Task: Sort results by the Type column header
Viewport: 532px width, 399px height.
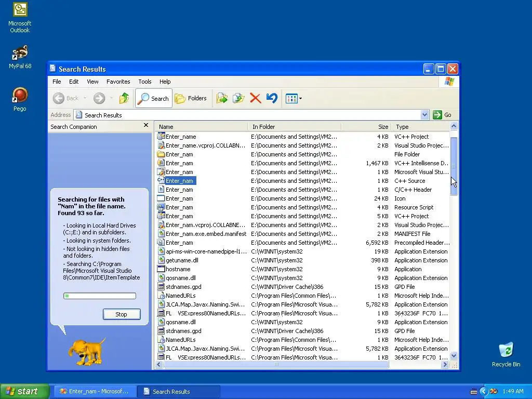Action: point(420,127)
